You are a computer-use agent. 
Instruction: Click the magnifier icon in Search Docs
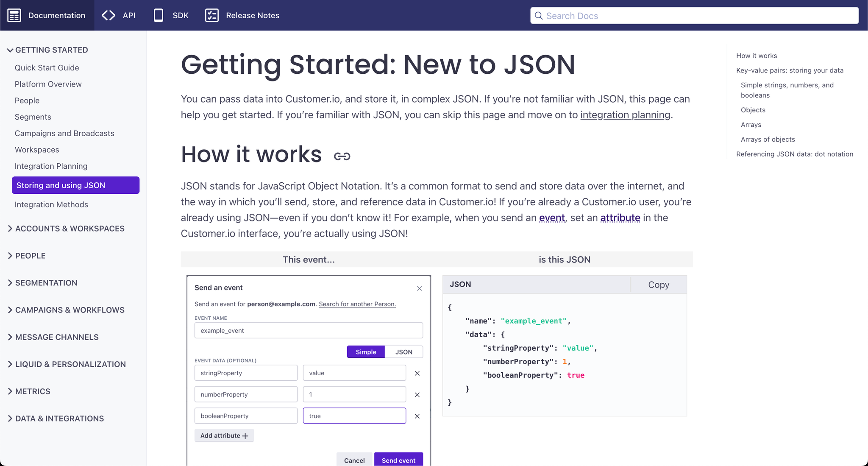(x=539, y=16)
